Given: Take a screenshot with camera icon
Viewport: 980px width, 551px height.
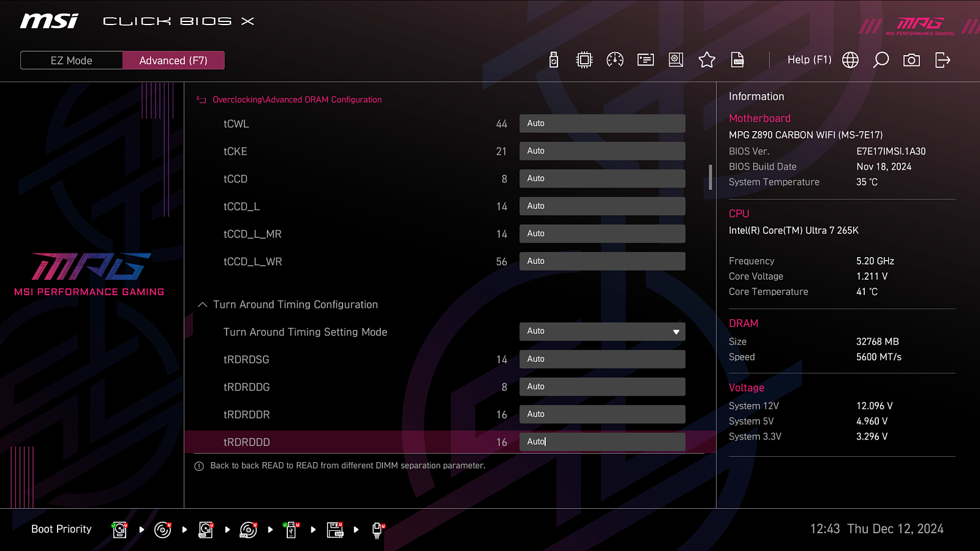Looking at the screenshot, I should (x=911, y=59).
